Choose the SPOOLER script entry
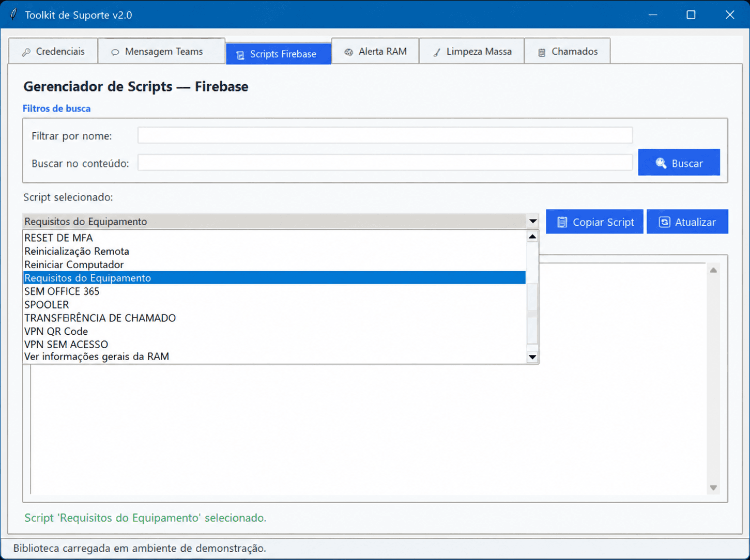This screenshot has width=750, height=560. pos(274,305)
